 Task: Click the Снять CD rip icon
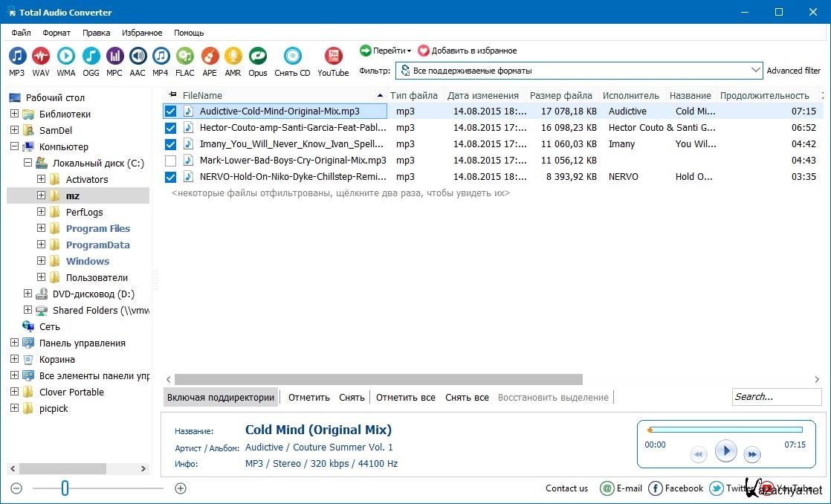[292, 56]
